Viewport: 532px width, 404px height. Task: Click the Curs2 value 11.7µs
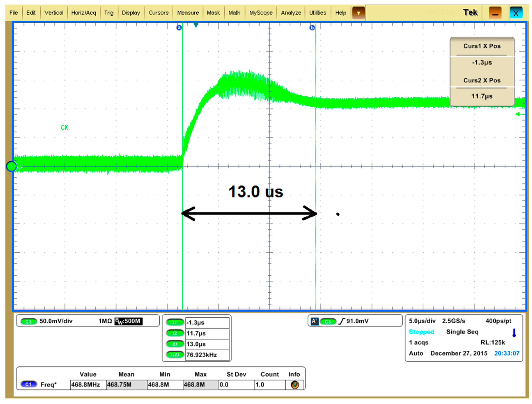tap(482, 96)
